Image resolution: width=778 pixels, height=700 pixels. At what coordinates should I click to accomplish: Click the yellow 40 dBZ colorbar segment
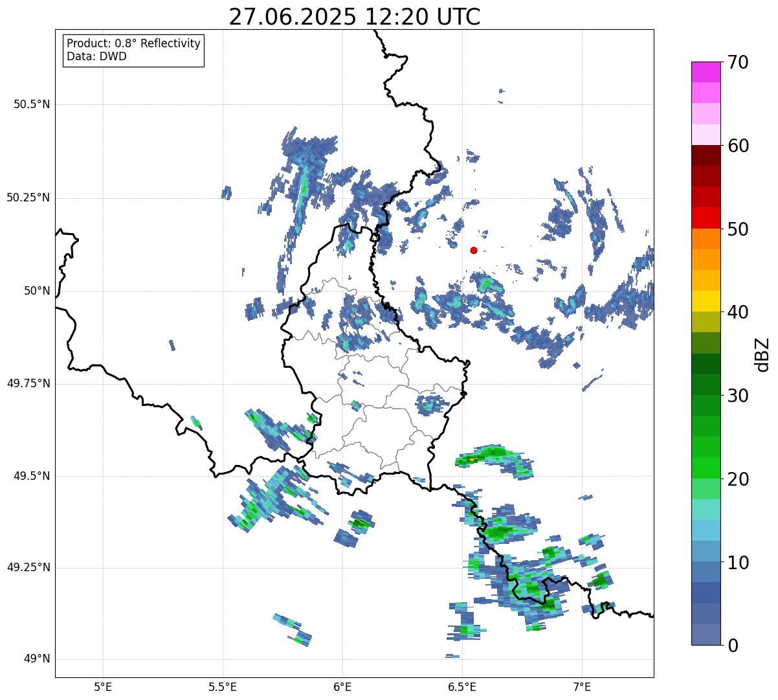coord(706,301)
